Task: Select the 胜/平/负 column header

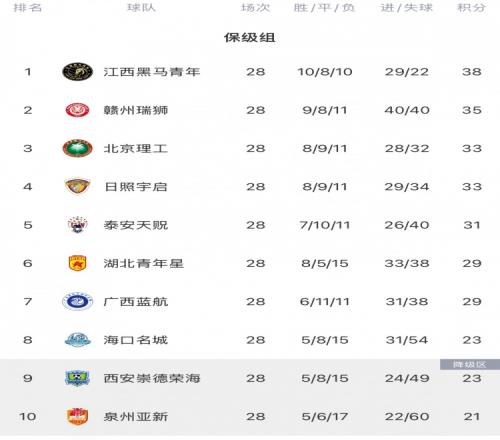Action: [x=324, y=7]
